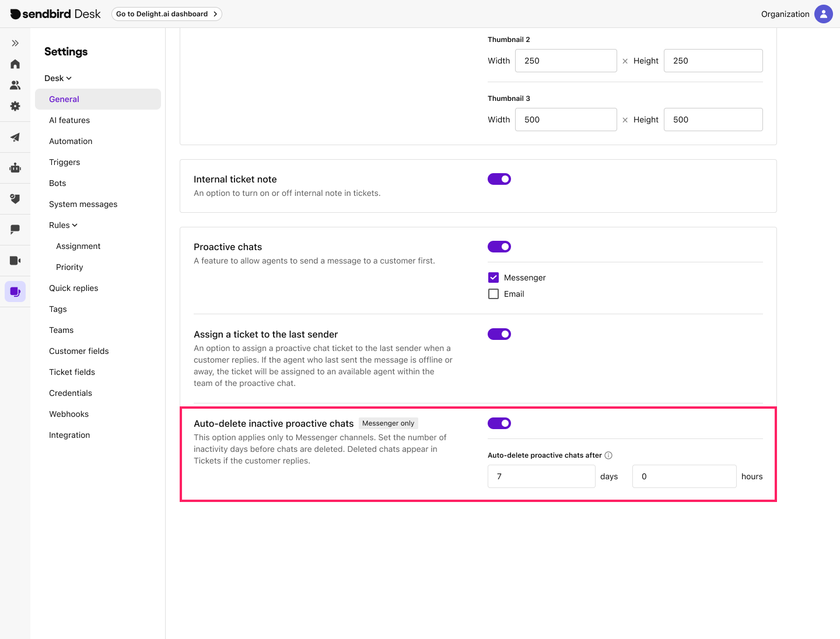Edit the Auto-delete days input field
This screenshot has width=840, height=639.
point(541,476)
